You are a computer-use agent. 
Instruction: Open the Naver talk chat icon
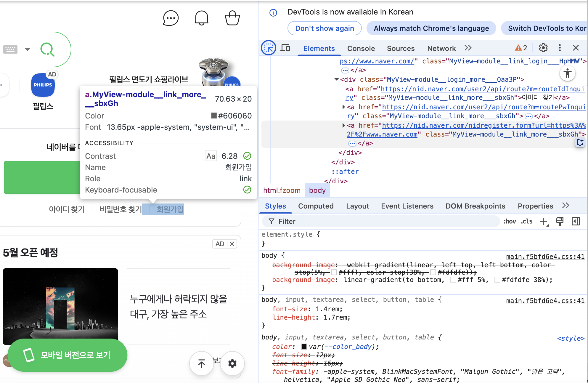pyautogui.click(x=171, y=18)
